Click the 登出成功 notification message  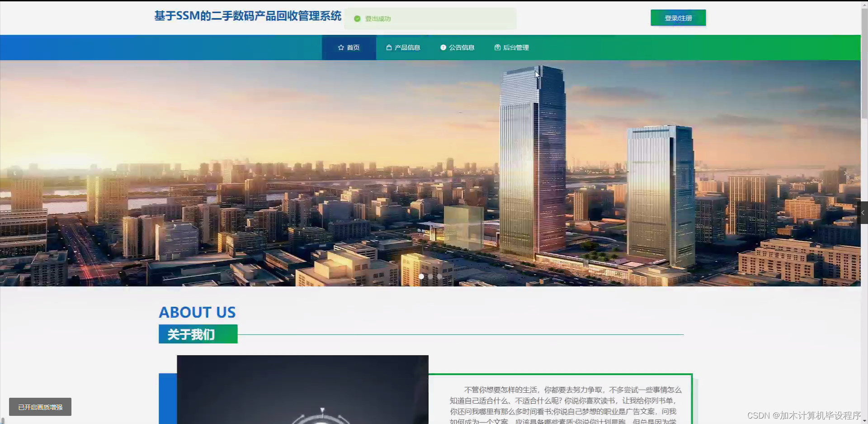pyautogui.click(x=430, y=19)
